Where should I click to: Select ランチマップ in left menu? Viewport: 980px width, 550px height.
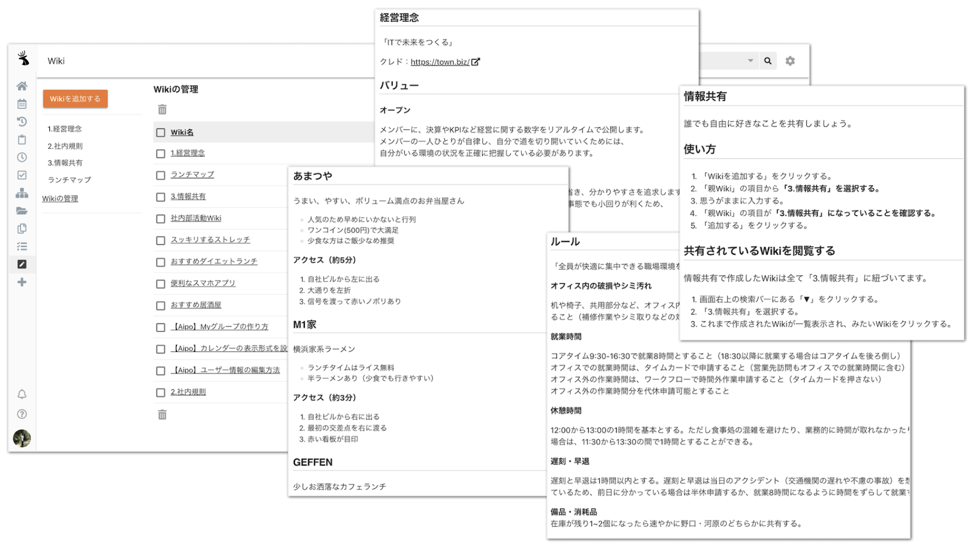coord(69,180)
